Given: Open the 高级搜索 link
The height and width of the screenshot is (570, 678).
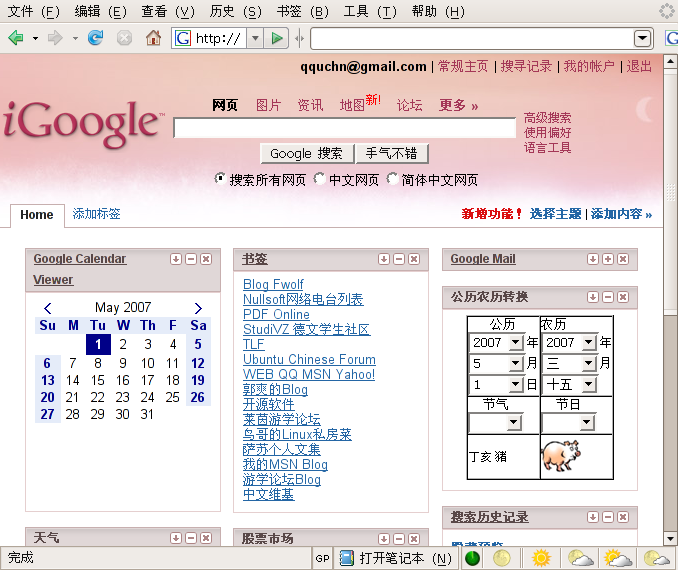Looking at the screenshot, I should [547, 118].
